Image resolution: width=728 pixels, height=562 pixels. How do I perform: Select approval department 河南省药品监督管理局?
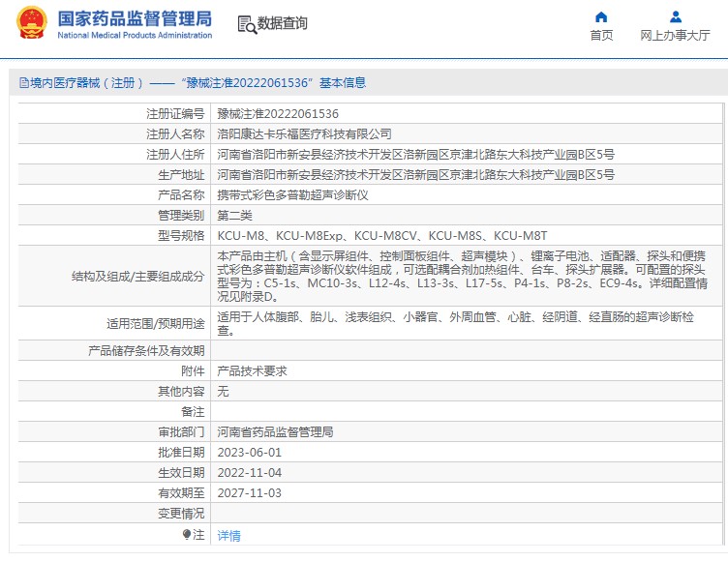pyautogui.click(x=275, y=432)
